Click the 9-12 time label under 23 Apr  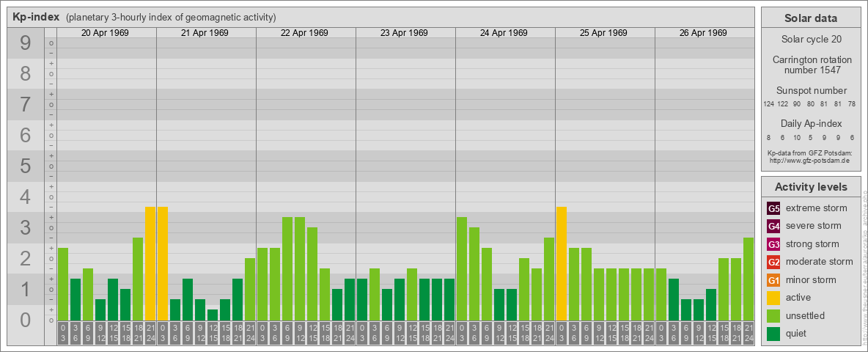(400, 333)
